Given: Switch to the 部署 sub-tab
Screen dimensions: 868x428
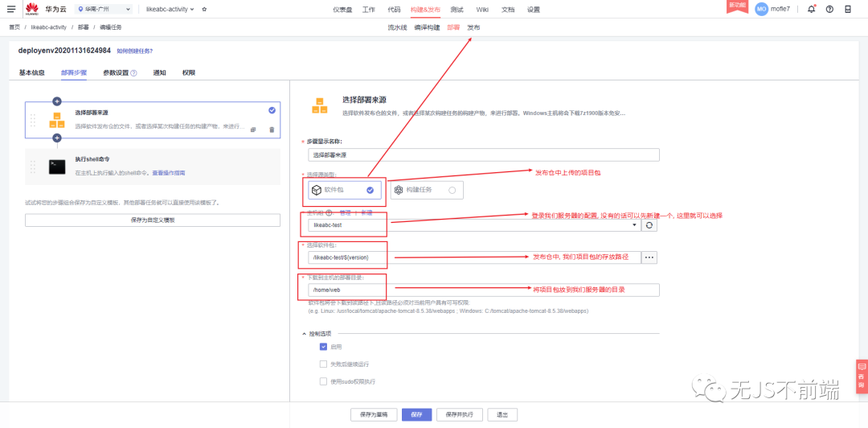Looking at the screenshot, I should point(453,27).
